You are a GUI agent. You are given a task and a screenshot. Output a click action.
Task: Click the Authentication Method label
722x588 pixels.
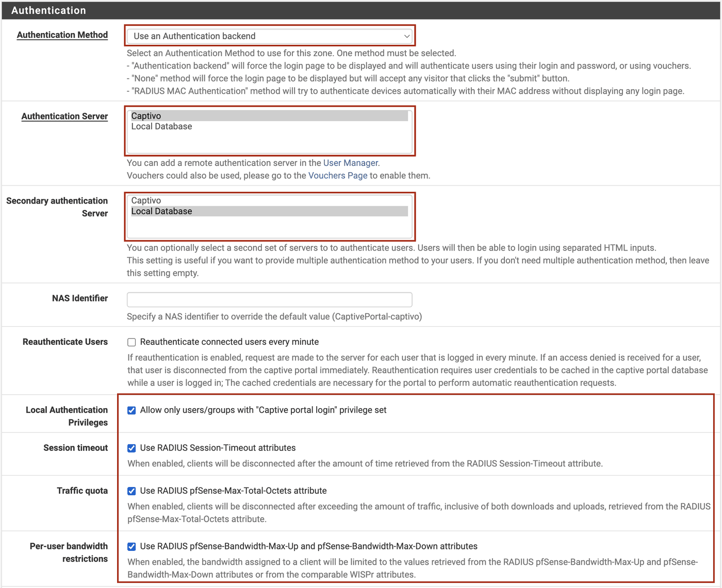tap(62, 35)
